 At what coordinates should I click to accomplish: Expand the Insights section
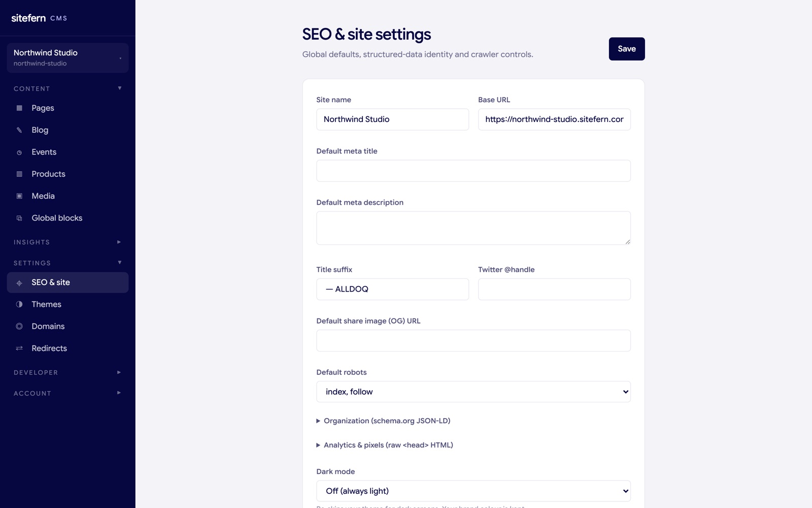[x=67, y=242]
